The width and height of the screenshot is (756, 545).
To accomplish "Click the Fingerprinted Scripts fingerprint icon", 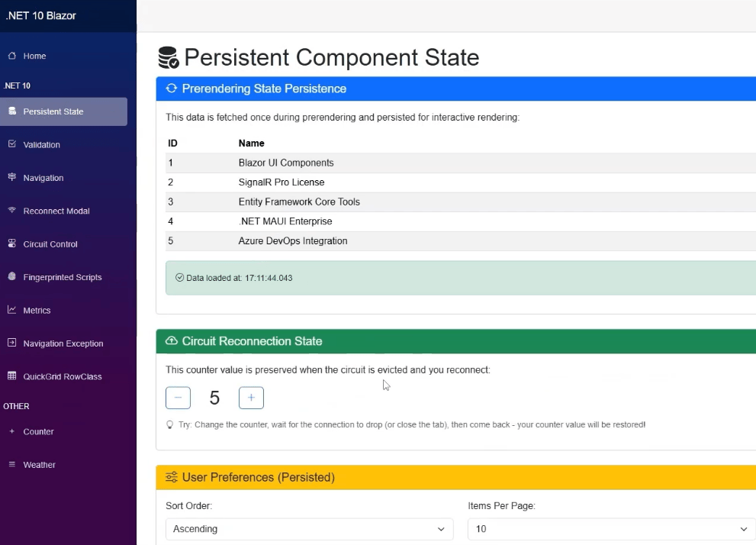I will click(11, 277).
